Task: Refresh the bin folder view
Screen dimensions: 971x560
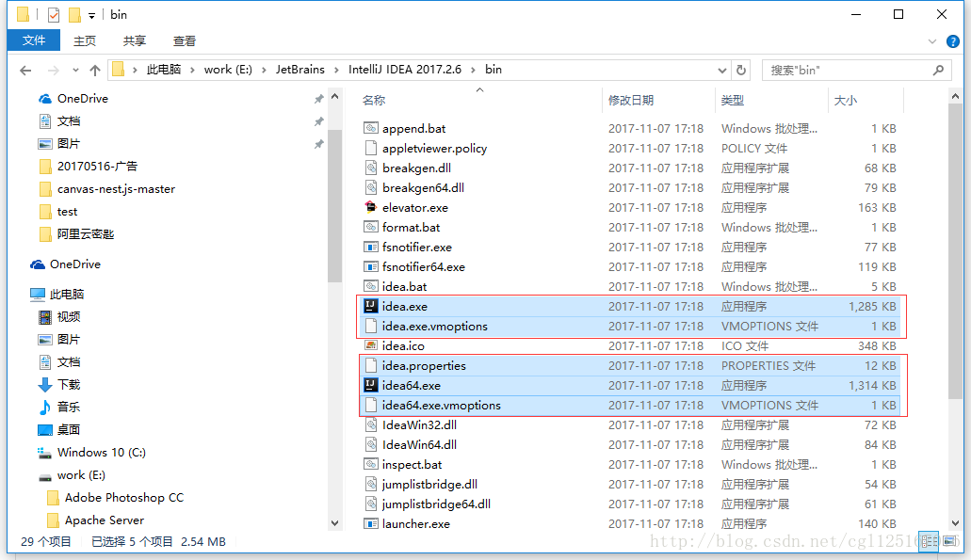Action: click(x=741, y=70)
